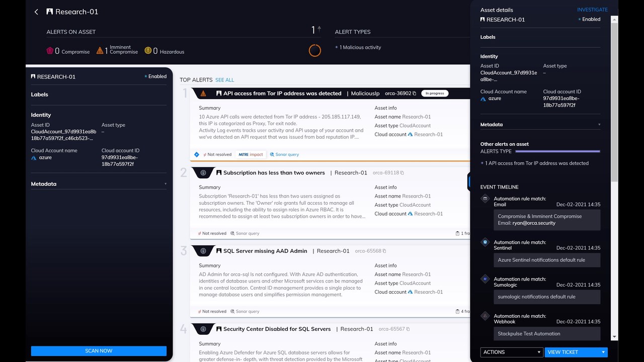Click the purple ALERTS TYPE bar
This screenshot has width=644, height=362.
pyautogui.click(x=558, y=151)
